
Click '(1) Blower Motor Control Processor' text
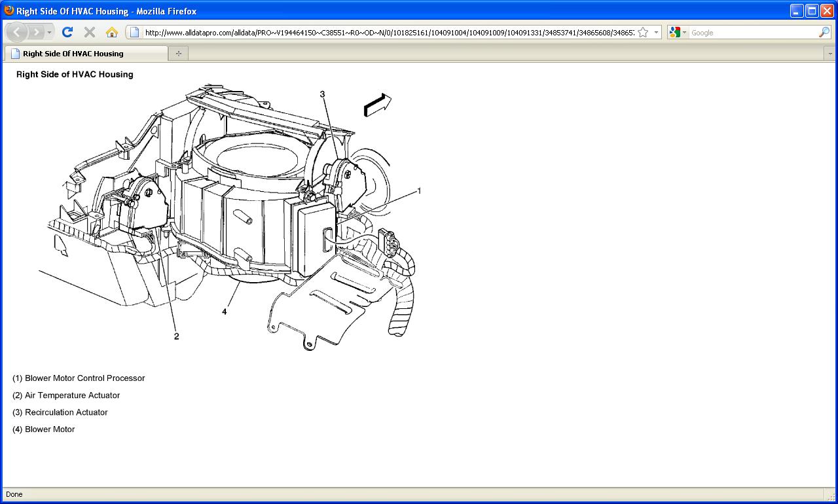(79, 378)
